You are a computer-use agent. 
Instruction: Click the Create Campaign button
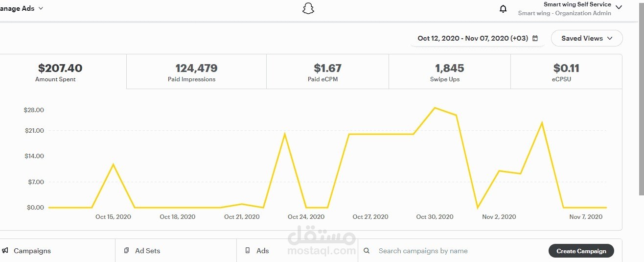coord(581,251)
